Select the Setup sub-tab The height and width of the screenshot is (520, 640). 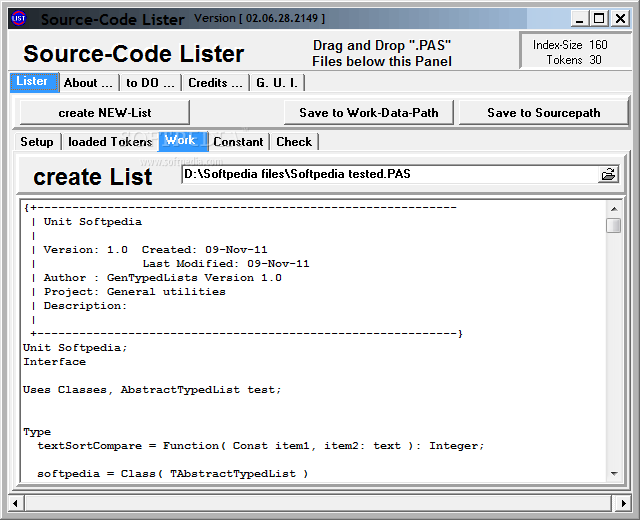tap(37, 142)
